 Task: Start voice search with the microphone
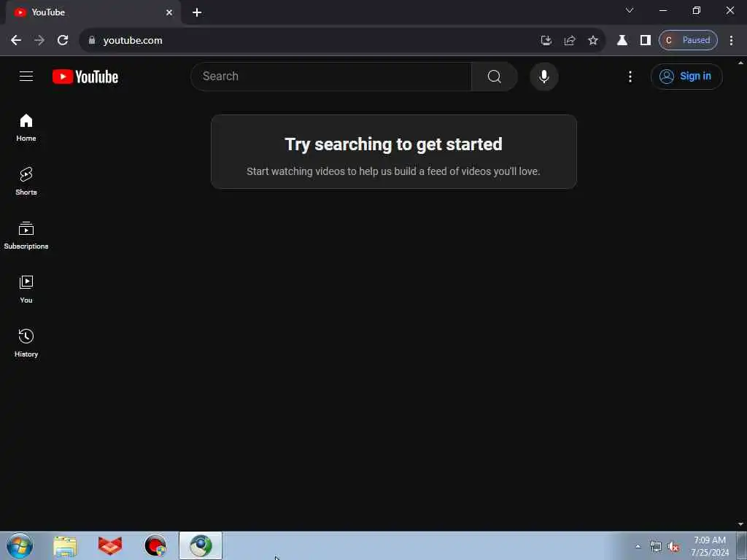(543, 76)
